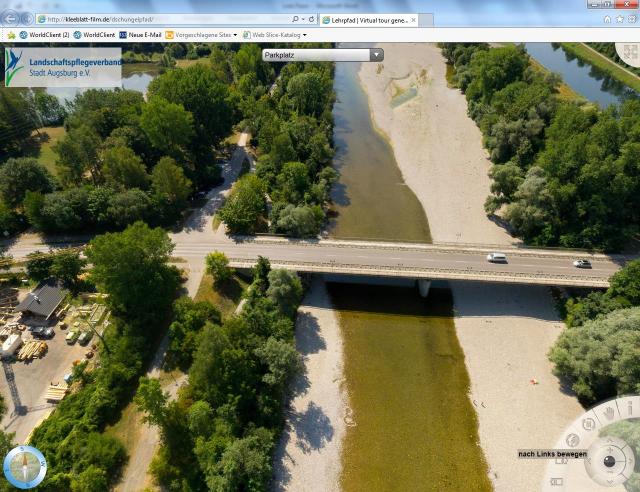Viewport: 640px width, 492px height.
Task: Add page to favorites with star icon
Action: pos(620,19)
